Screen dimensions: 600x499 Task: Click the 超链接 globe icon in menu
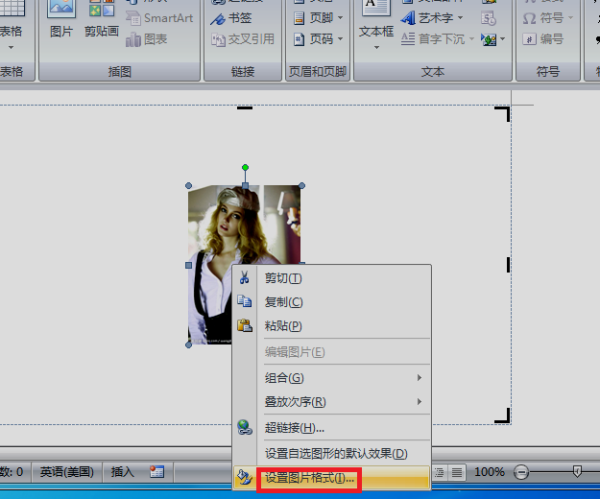pyautogui.click(x=245, y=427)
